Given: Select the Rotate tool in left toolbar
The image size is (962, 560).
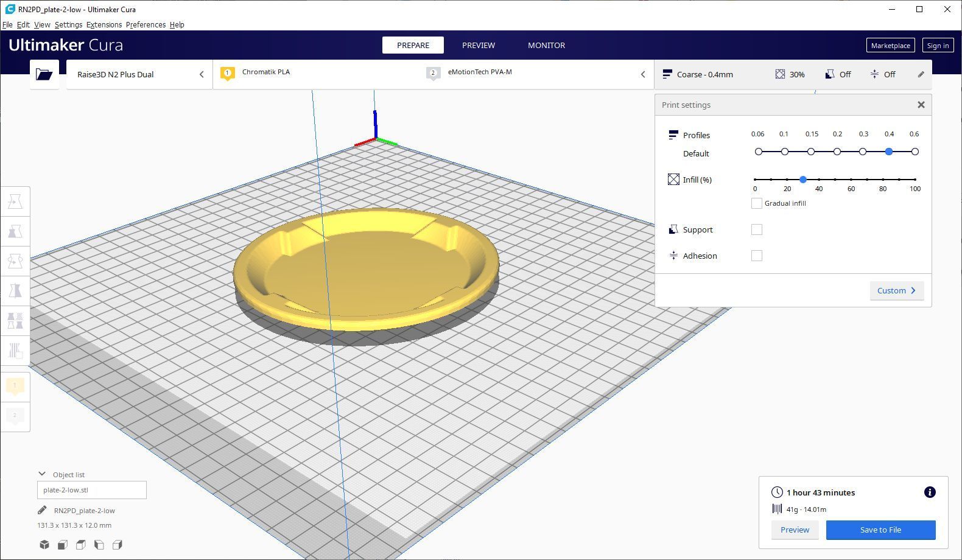Looking at the screenshot, I should [15, 261].
